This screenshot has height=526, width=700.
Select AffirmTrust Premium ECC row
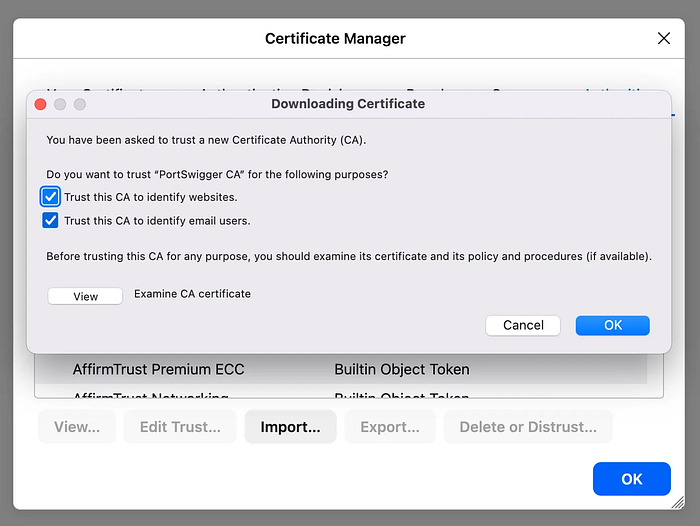point(341,369)
